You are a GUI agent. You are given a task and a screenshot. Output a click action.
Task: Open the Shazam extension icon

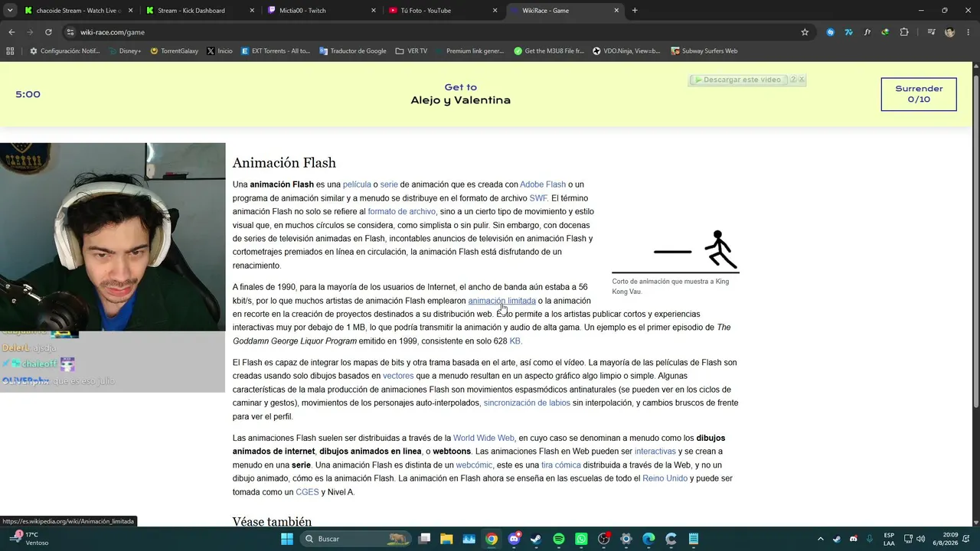[831, 32]
